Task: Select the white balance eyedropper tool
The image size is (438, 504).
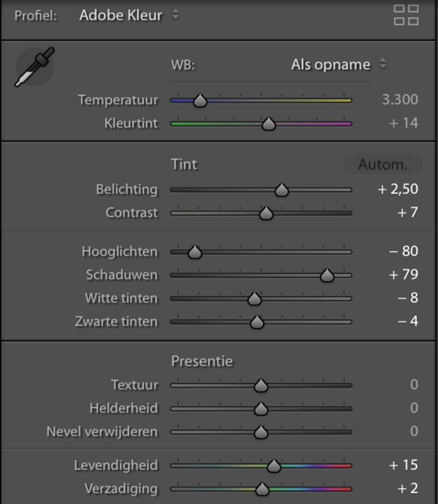Action: (35, 67)
